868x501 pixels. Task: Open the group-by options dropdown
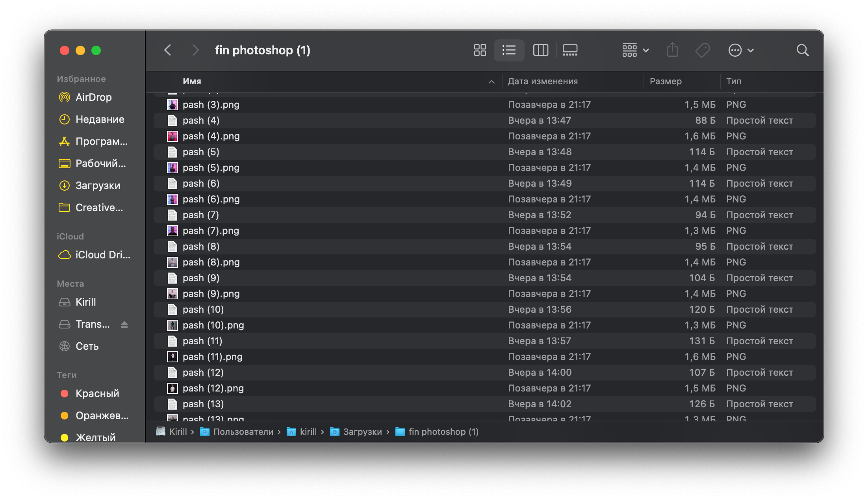[x=635, y=50]
